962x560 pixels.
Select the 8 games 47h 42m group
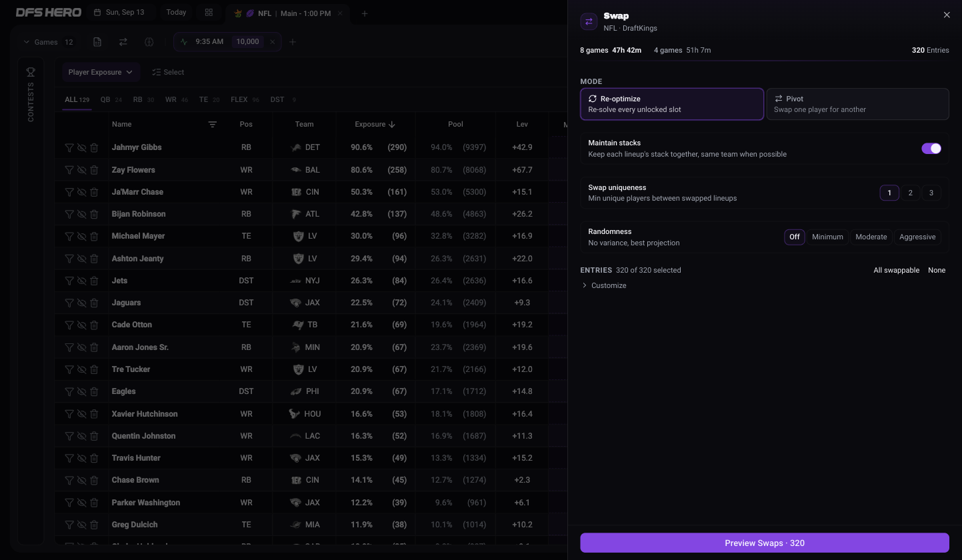coord(611,50)
